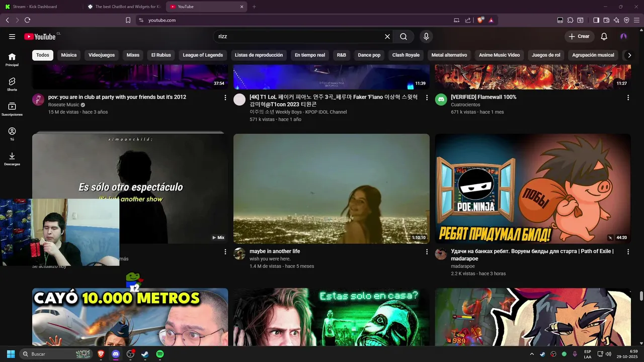Open options for the T1 LoL Faker piano video
644x362 pixels.
[427, 98]
